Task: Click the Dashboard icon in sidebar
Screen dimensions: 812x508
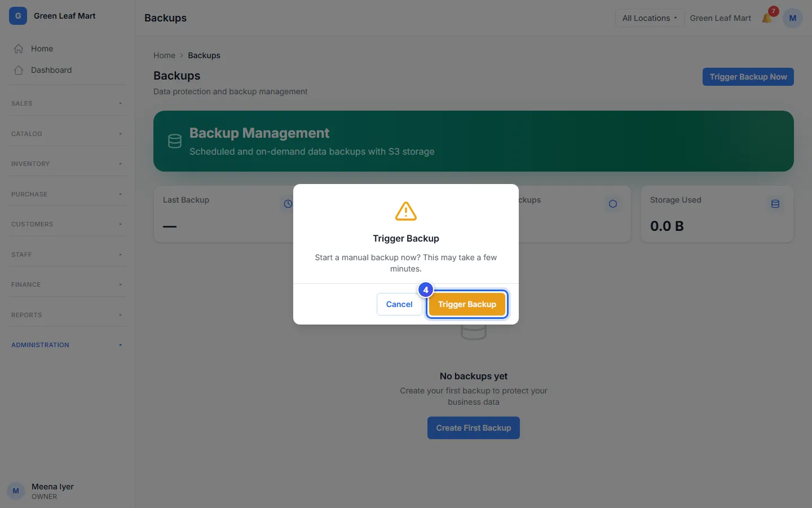Action: pos(19,70)
